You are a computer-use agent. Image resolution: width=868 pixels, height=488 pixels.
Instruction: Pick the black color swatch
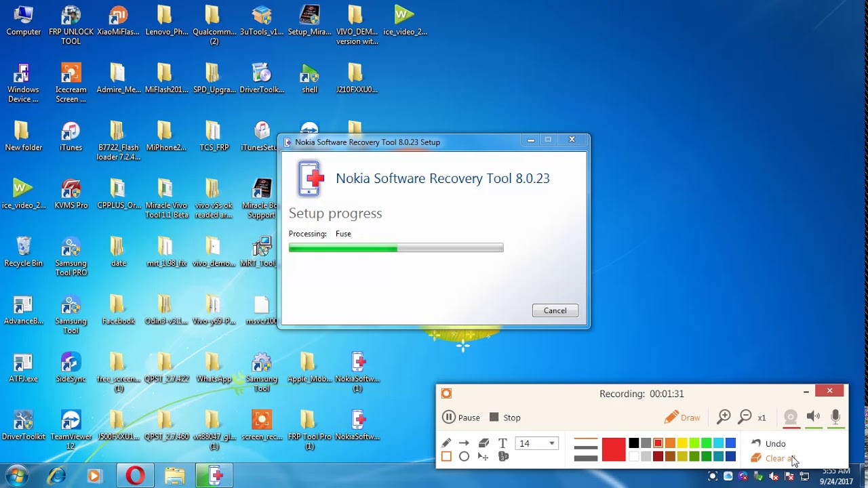click(x=634, y=443)
